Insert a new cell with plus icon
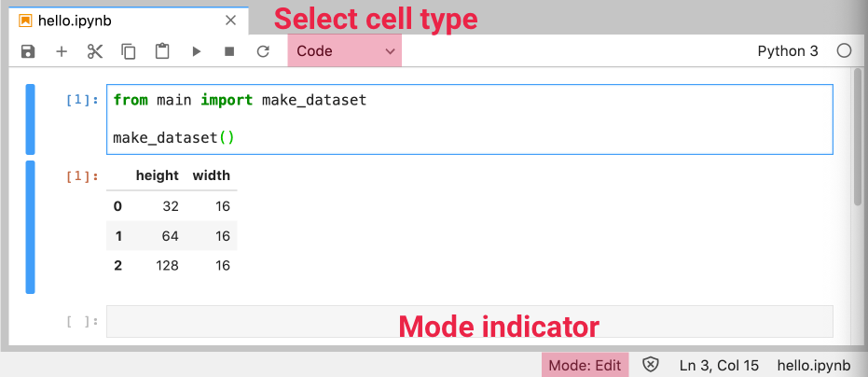 (x=62, y=51)
